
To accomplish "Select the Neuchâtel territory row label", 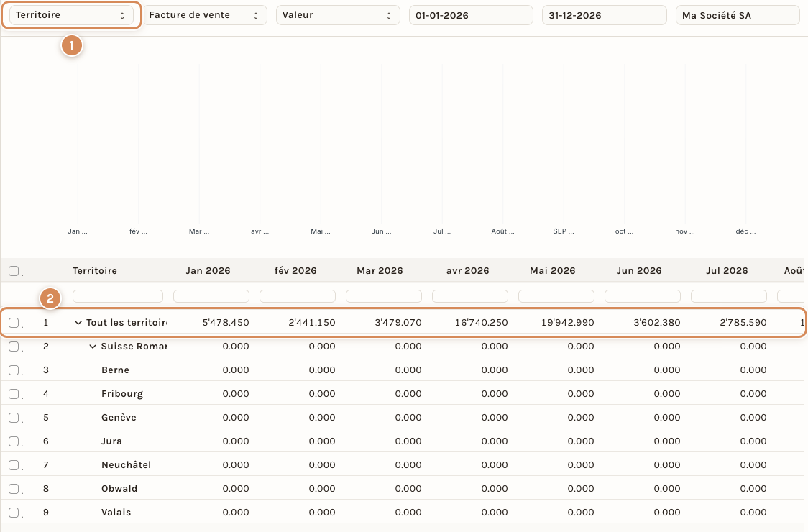I will pos(127,465).
